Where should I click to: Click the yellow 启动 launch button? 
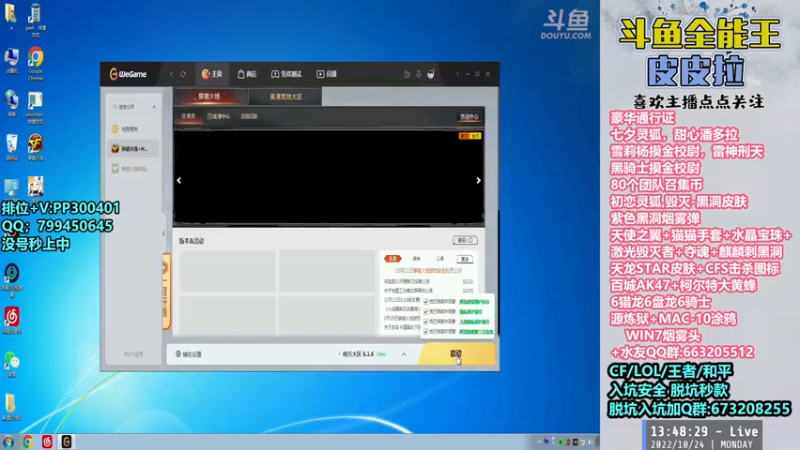pos(457,354)
